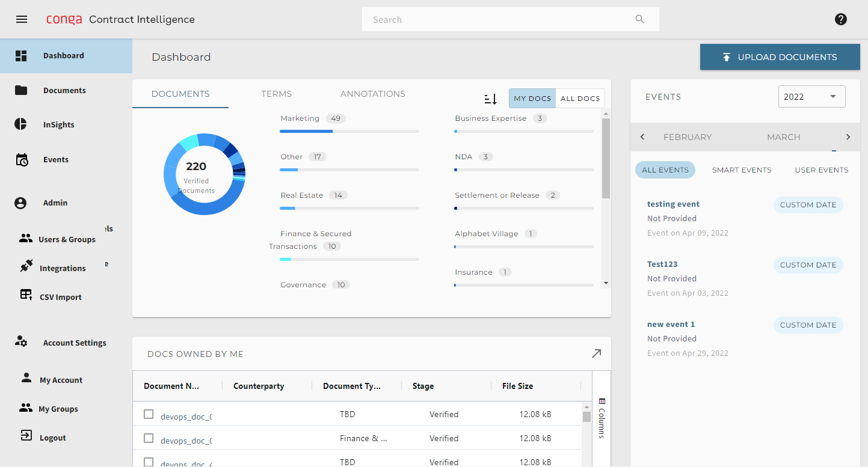868x467 pixels.
Task: Click the help question mark icon
Action: click(x=841, y=19)
